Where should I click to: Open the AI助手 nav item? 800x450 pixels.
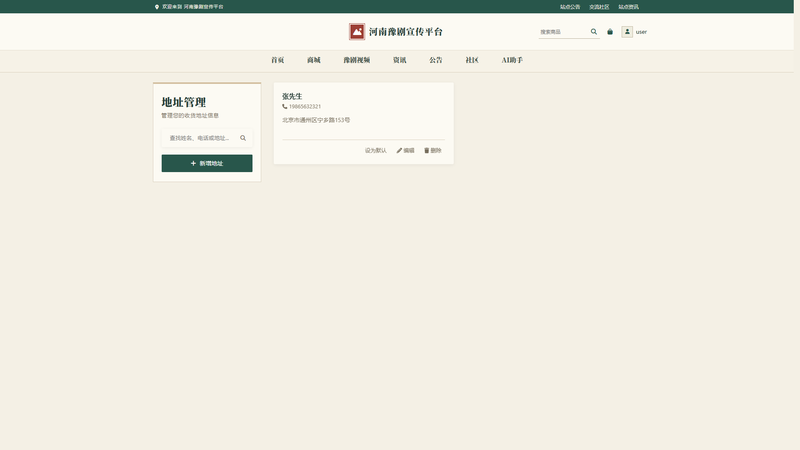512,60
